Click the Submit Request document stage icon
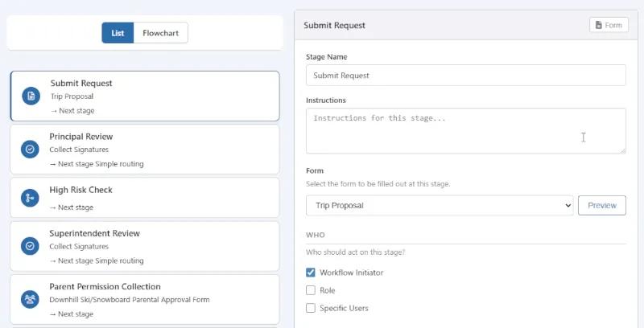Image resolution: width=644 pixels, height=328 pixels. point(31,96)
